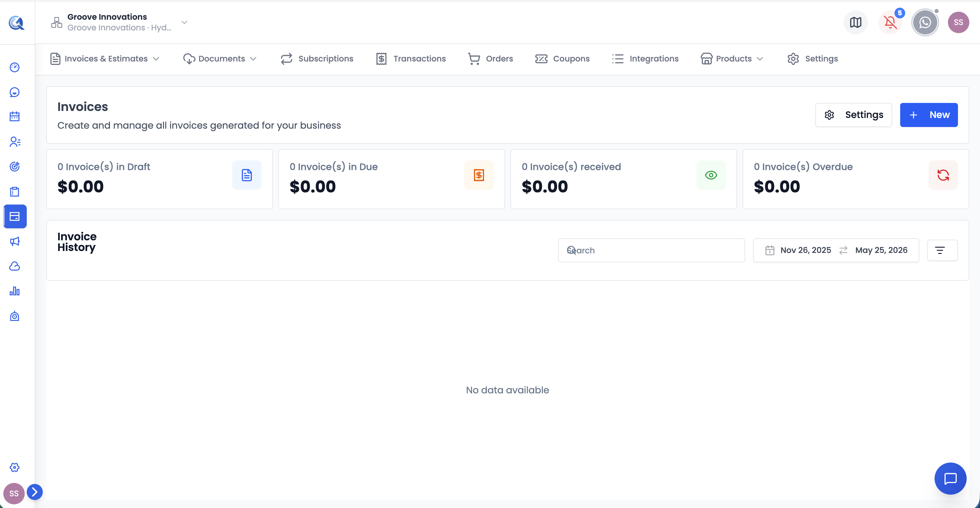The width and height of the screenshot is (980, 508).
Task: Go to the Transactions tab
Action: pyautogui.click(x=411, y=58)
